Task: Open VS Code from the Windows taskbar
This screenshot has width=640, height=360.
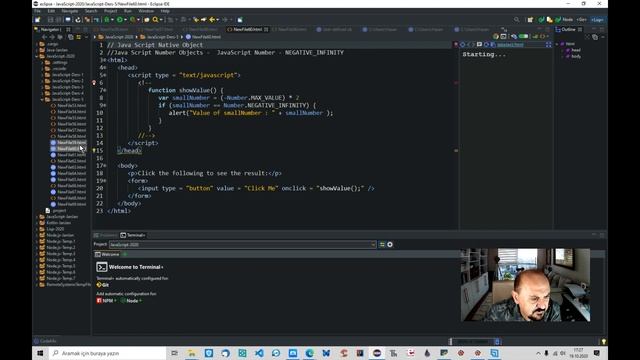Action: tap(259, 353)
